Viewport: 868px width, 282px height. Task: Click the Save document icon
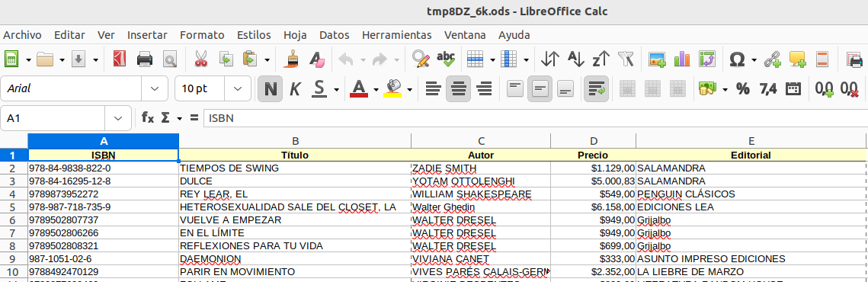pyautogui.click(x=78, y=59)
